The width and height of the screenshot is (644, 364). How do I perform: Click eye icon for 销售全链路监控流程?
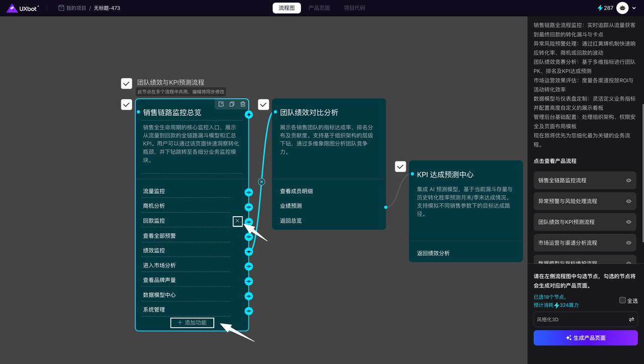628,180
